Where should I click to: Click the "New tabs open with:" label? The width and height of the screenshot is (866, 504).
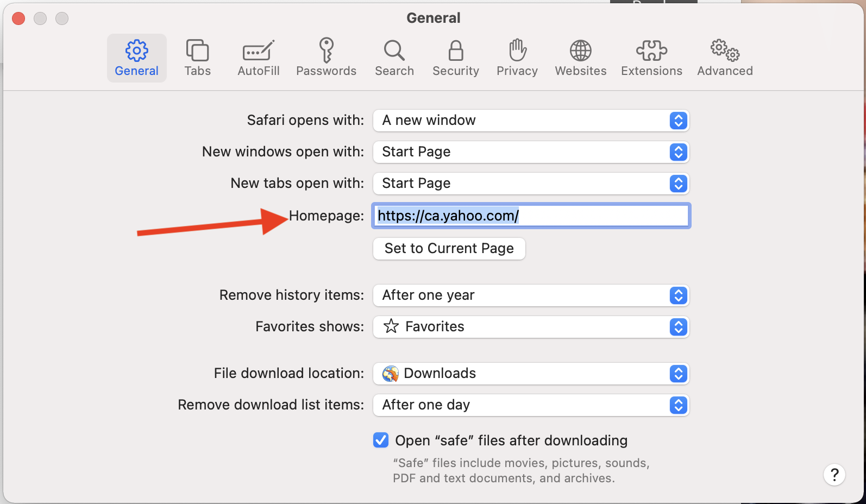click(x=297, y=183)
